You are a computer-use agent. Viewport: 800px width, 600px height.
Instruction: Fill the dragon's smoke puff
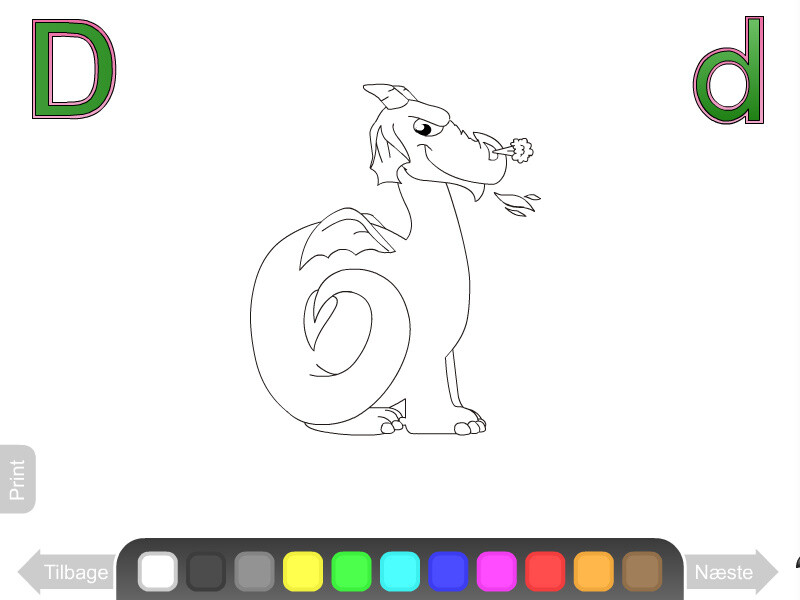521,150
